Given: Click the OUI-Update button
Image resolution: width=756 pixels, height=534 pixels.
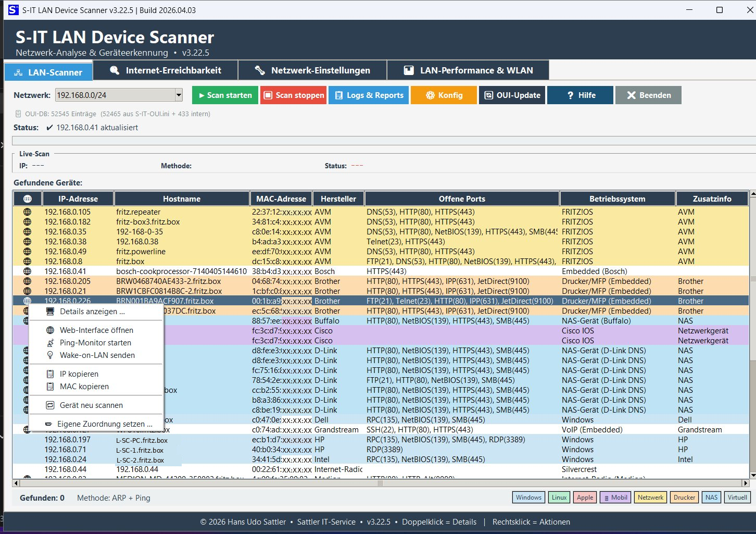Looking at the screenshot, I should (x=512, y=95).
